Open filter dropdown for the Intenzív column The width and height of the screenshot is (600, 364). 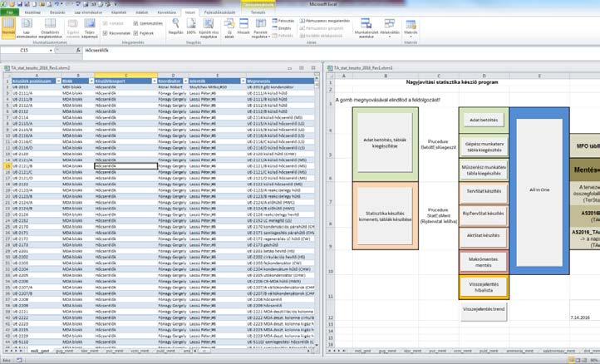pyautogui.click(x=243, y=81)
